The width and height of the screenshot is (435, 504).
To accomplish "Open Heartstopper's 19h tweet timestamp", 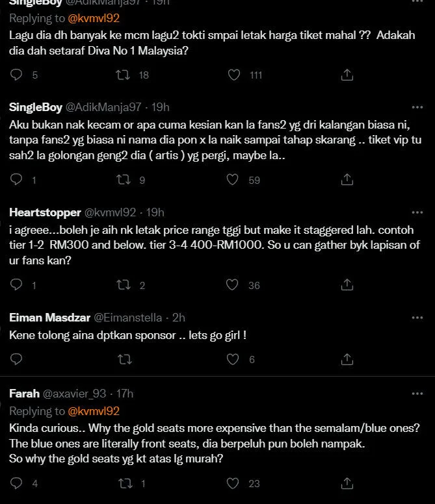I will (155, 212).
